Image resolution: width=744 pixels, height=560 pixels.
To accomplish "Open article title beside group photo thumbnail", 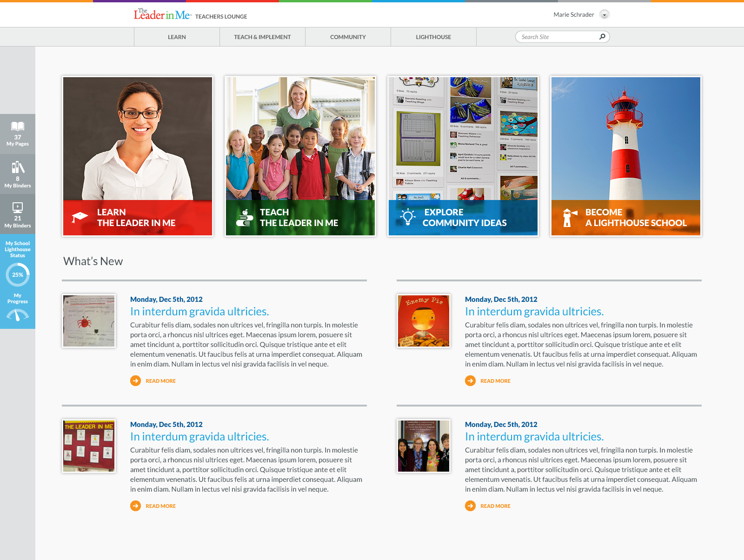I will point(534,437).
